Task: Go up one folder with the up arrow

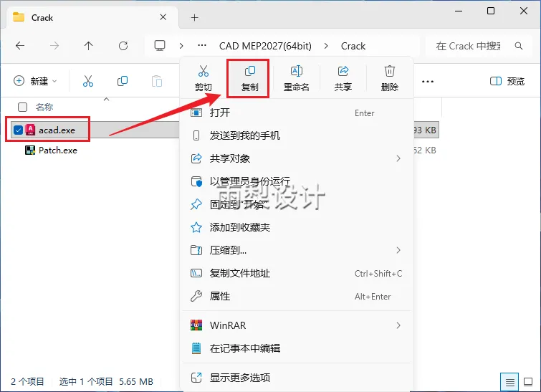Action: coord(89,46)
